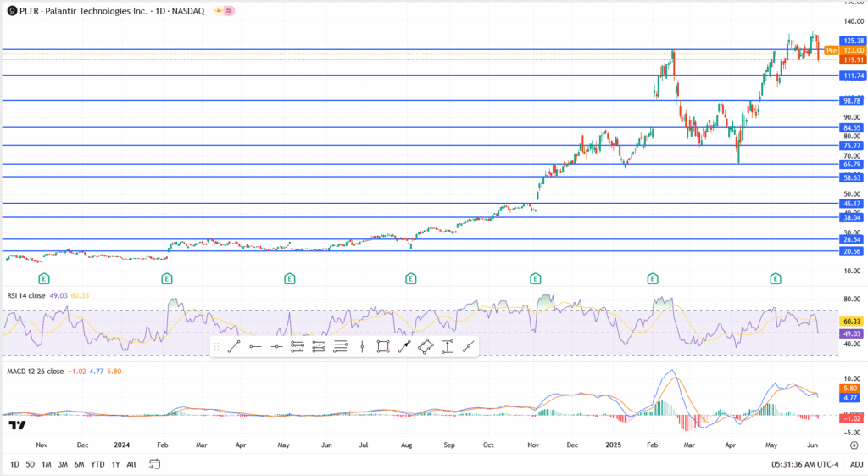
Task: Switch to the 6M time range
Action: [x=79, y=464]
